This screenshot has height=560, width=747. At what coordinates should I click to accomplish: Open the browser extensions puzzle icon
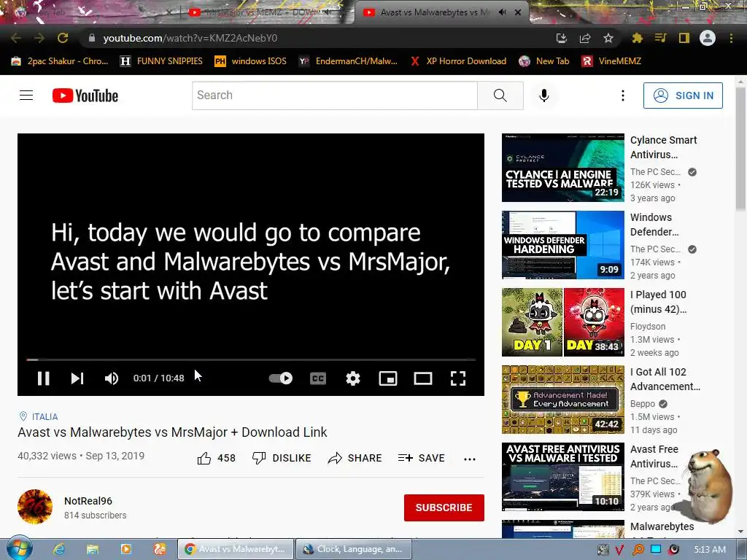point(637,38)
